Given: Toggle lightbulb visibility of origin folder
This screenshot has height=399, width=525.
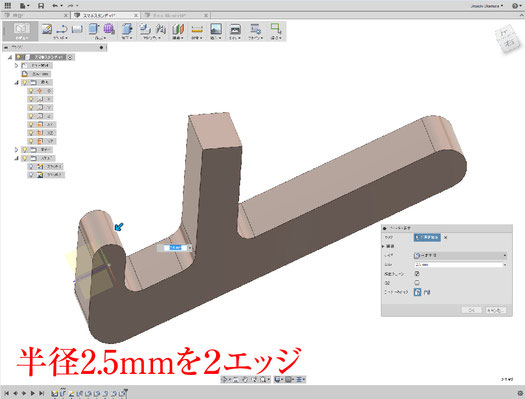Looking at the screenshot, I should 25,82.
